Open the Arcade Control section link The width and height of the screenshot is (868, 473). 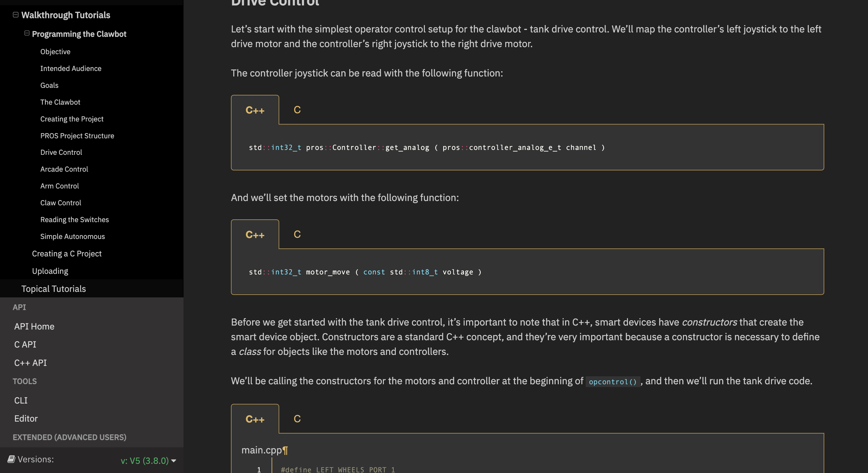tap(64, 169)
